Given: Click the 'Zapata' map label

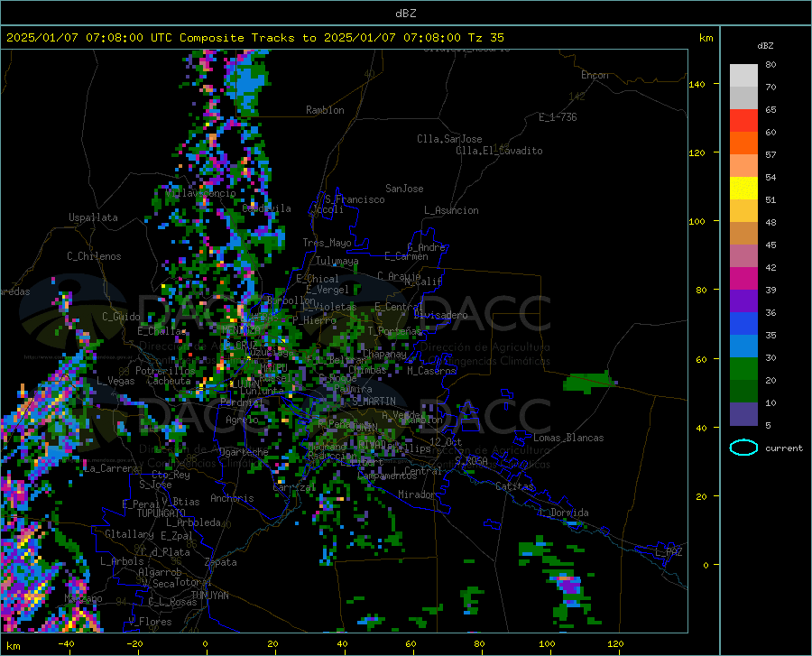Looking at the screenshot, I should (x=221, y=562).
